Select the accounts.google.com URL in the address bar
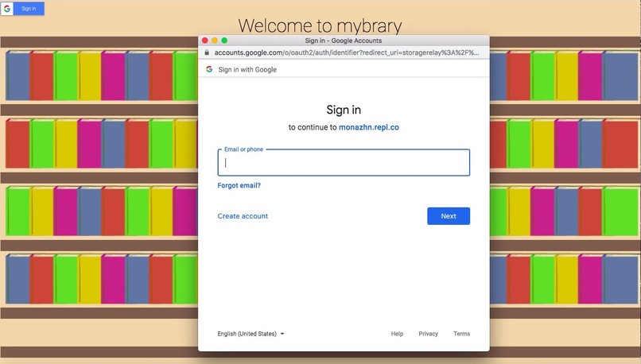 tap(347, 52)
